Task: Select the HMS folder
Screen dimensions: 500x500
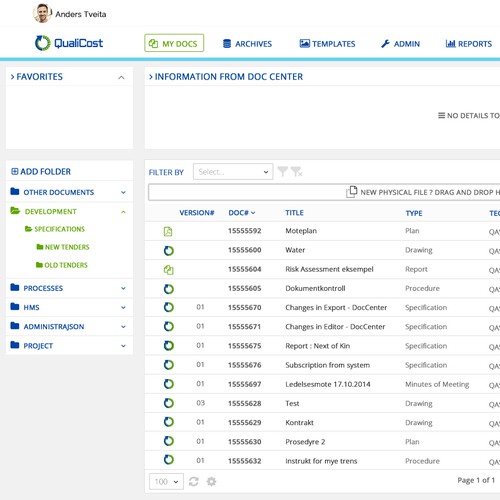Action: (x=25, y=307)
